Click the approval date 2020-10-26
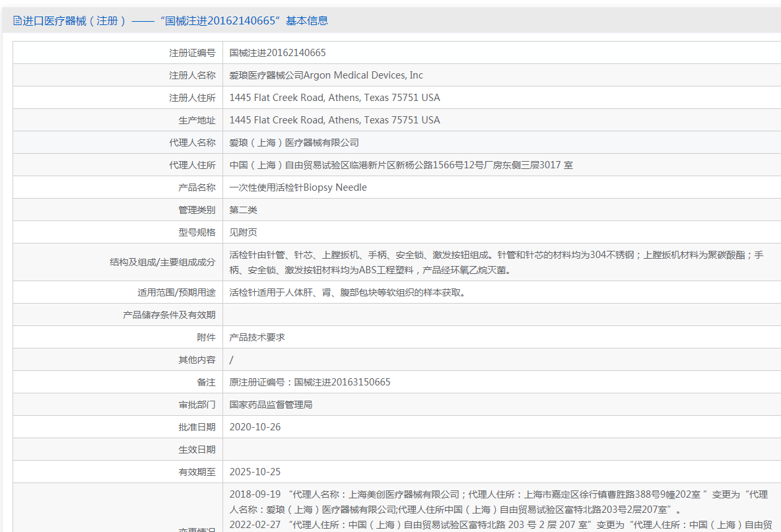 coord(255,427)
